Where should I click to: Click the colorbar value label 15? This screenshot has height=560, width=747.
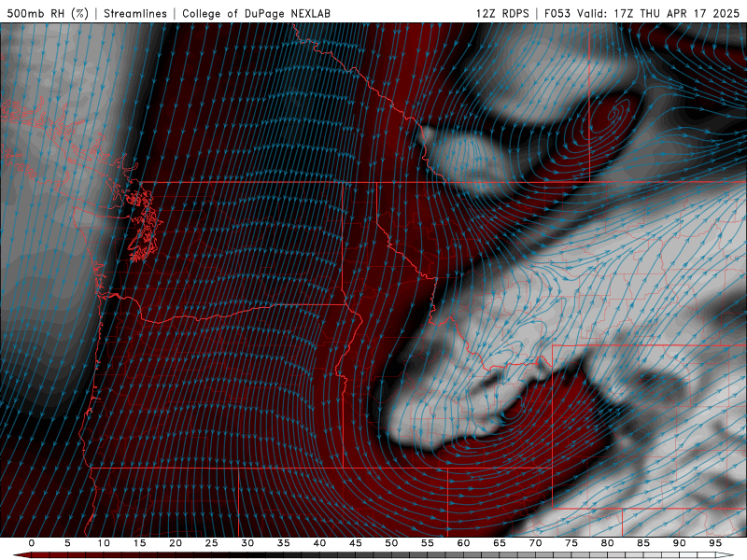click(x=139, y=543)
